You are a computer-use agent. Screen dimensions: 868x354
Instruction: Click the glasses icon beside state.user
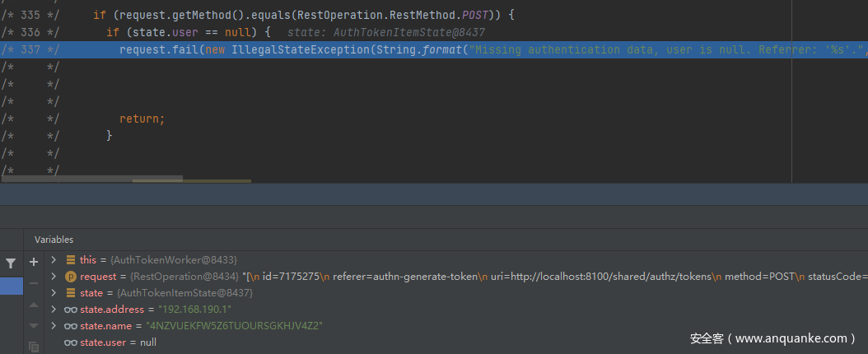pyautogui.click(x=71, y=342)
